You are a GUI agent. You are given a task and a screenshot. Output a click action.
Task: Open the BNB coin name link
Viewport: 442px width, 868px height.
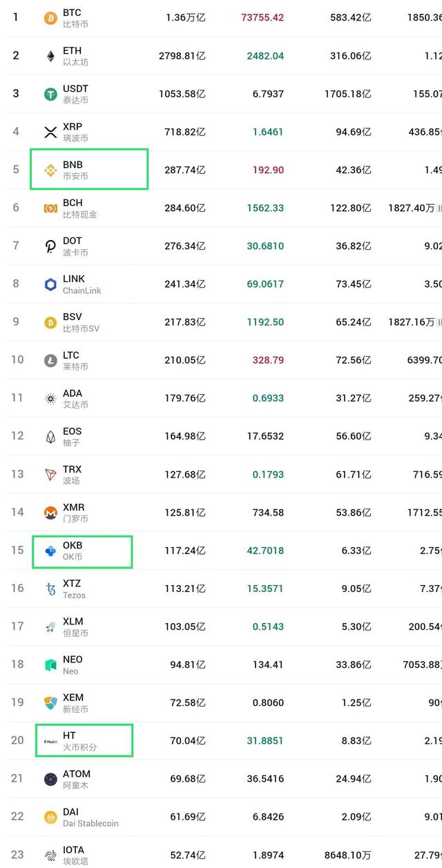[73, 165]
